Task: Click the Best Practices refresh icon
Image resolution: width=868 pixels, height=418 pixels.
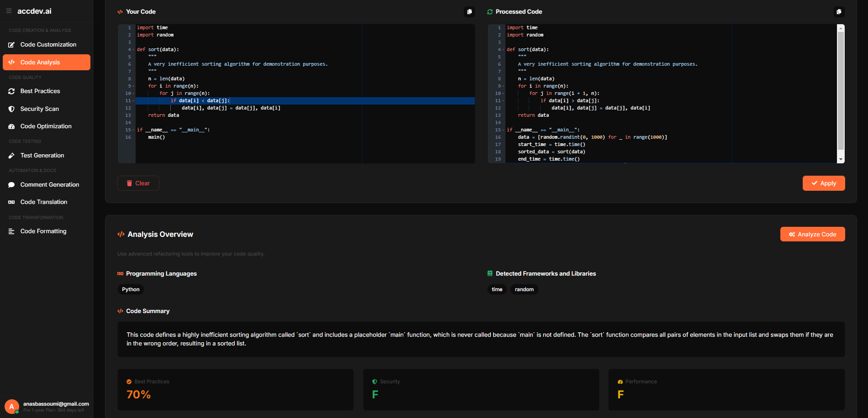Action: coord(11,91)
